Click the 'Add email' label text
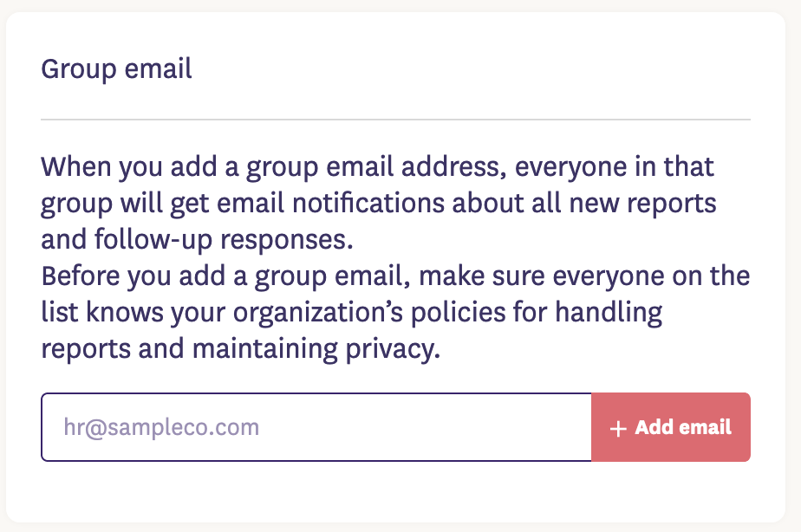The height and width of the screenshot is (532, 801). coord(683,428)
